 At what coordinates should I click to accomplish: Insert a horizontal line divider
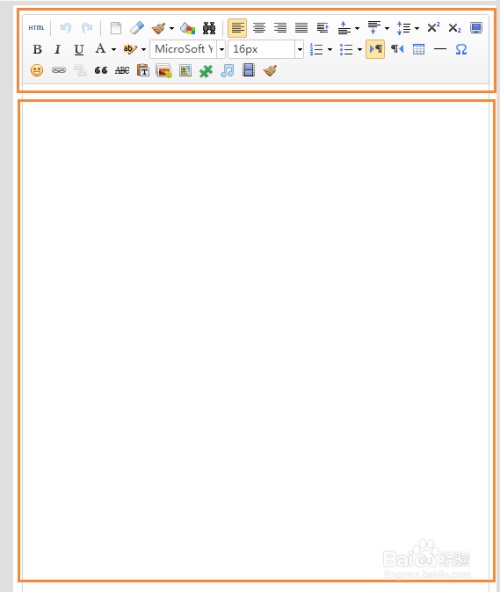[x=440, y=49]
